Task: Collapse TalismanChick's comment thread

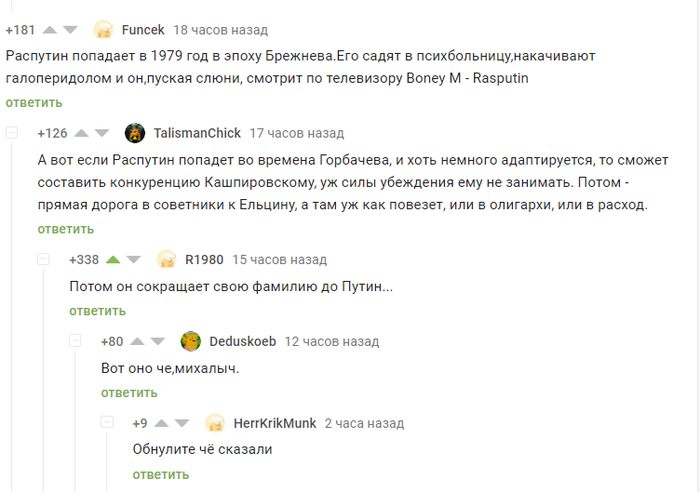Action: [x=12, y=133]
